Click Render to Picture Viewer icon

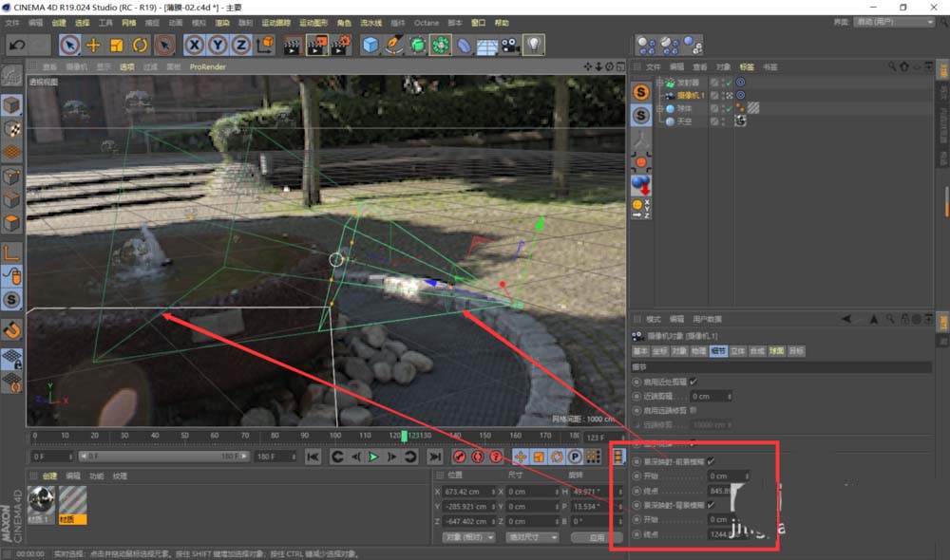point(316,45)
